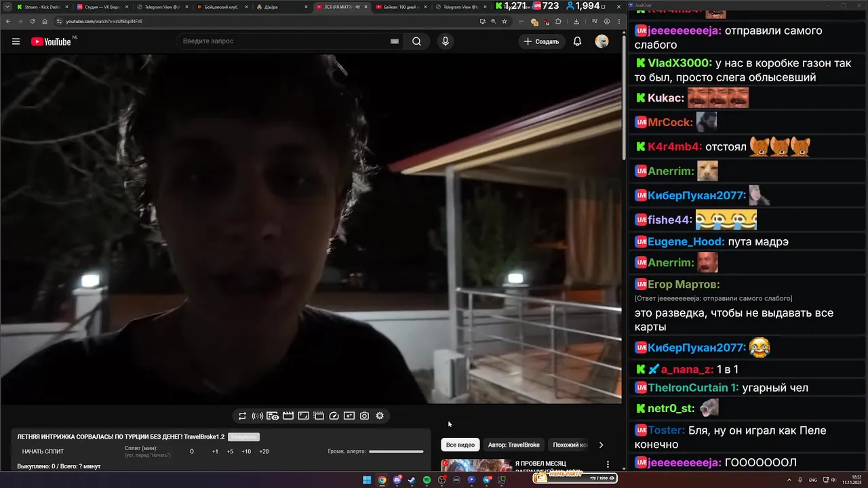The height and width of the screenshot is (488, 868).
Task: Switch to Студия — VK Видео tab
Action: 101,7
